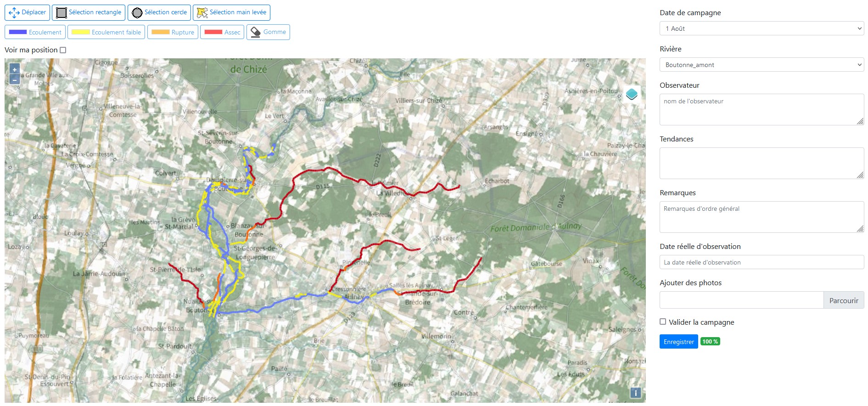Image resolution: width=868 pixels, height=406 pixels.
Task: Open the Date de campagne dropdown
Action: pyautogui.click(x=762, y=28)
